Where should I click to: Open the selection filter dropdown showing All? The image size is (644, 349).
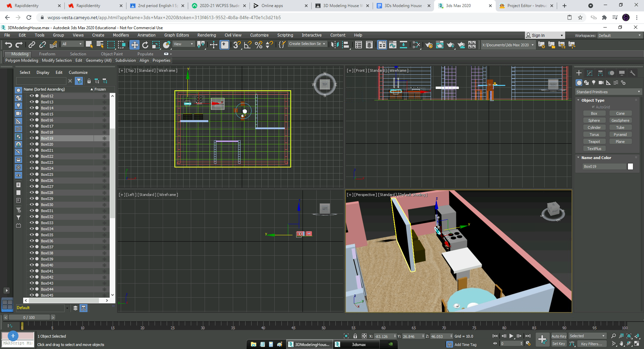pos(71,44)
